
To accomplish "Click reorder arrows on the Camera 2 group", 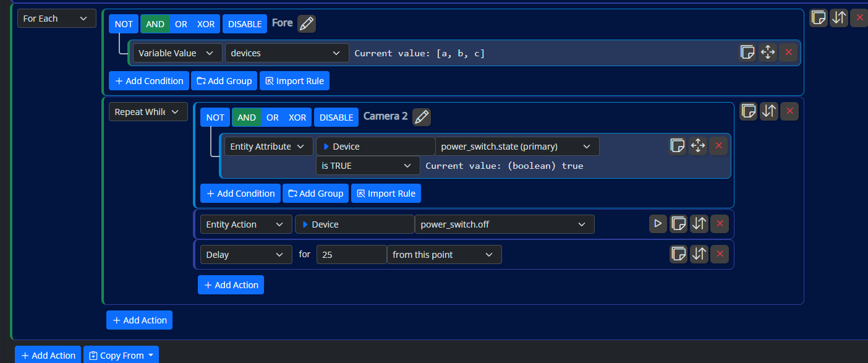I will point(769,111).
